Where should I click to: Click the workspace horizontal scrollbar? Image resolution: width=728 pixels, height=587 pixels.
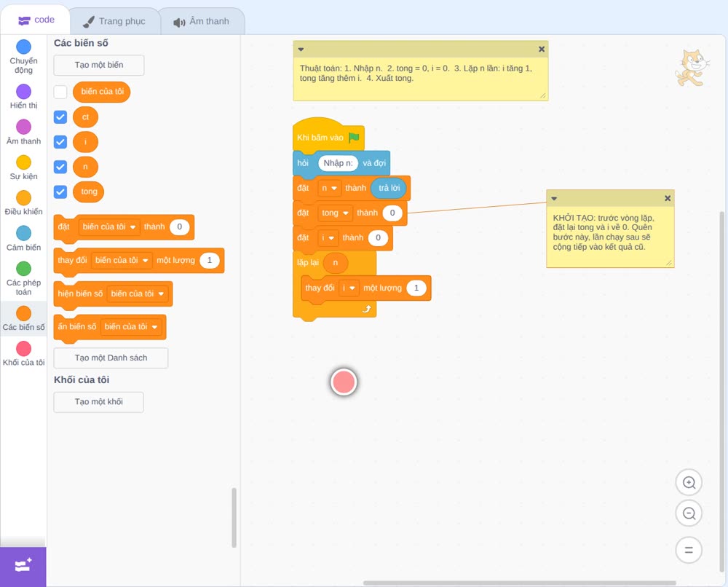(x=519, y=583)
